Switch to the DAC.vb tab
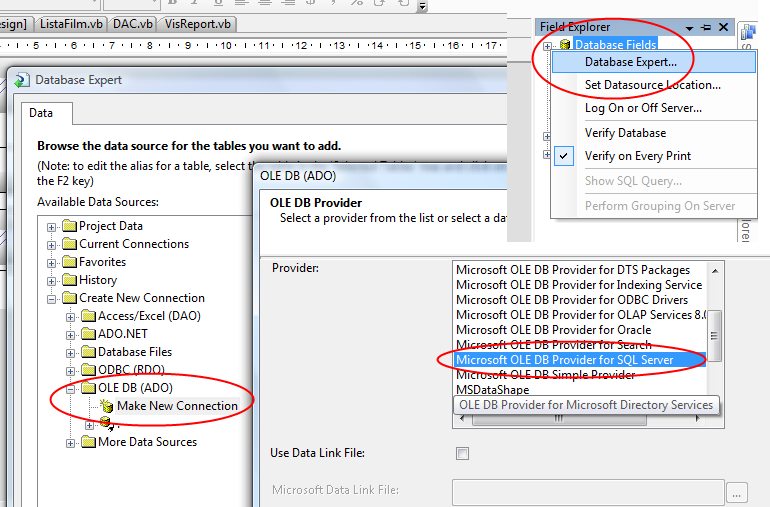The image size is (770, 507). (133, 24)
